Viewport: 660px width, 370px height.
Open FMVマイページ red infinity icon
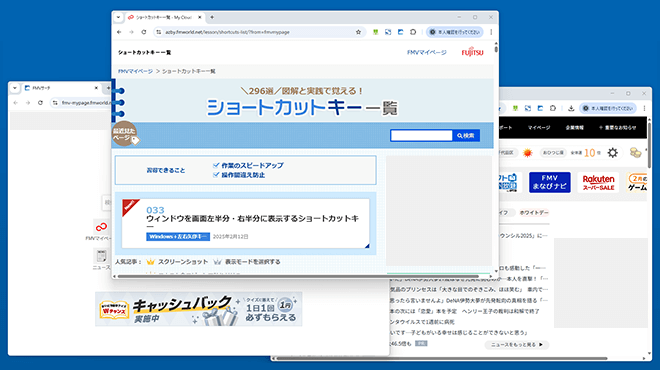(x=101, y=227)
